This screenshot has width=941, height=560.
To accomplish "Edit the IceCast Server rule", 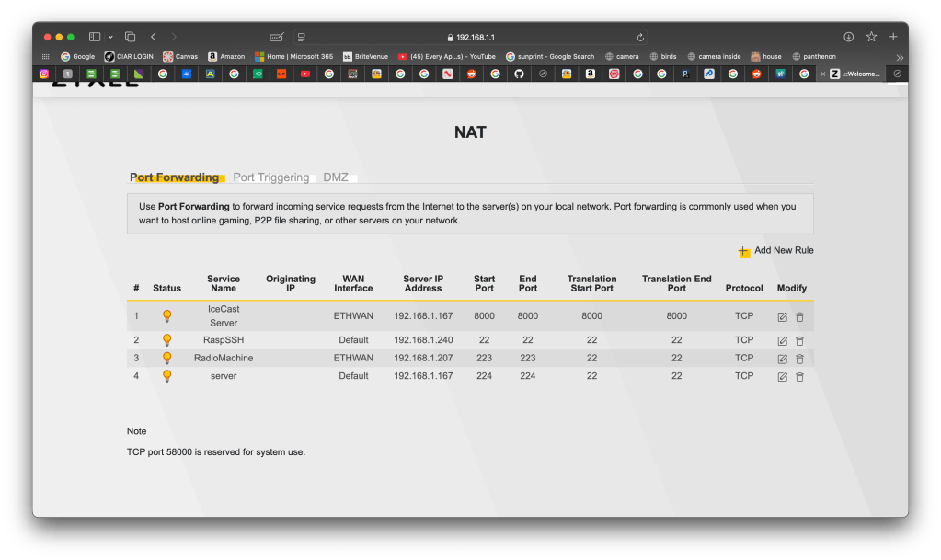I will [782, 316].
